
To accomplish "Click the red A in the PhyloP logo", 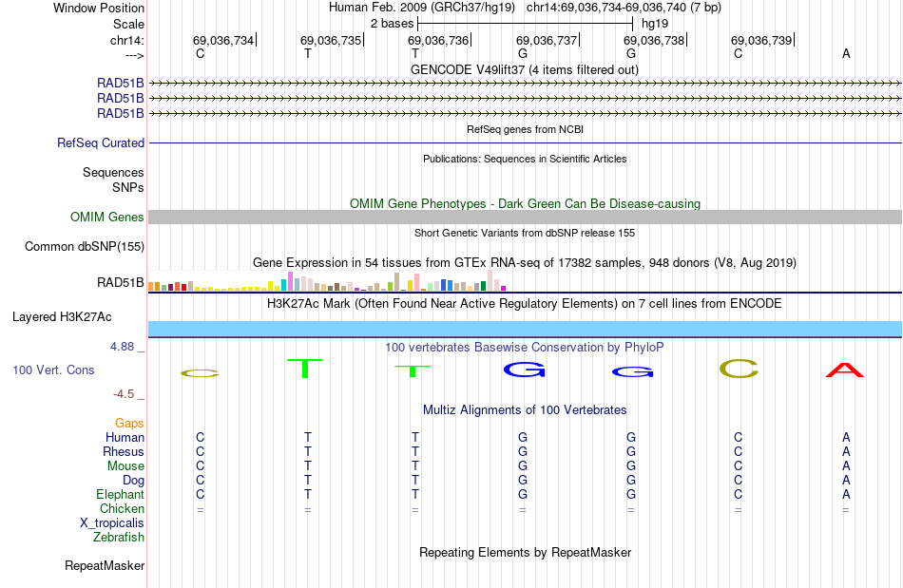I will click(x=845, y=370).
